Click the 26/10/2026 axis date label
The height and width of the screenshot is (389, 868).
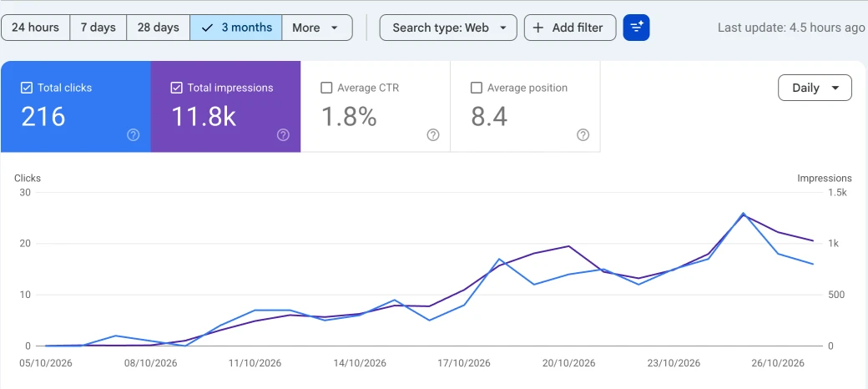[778, 363]
